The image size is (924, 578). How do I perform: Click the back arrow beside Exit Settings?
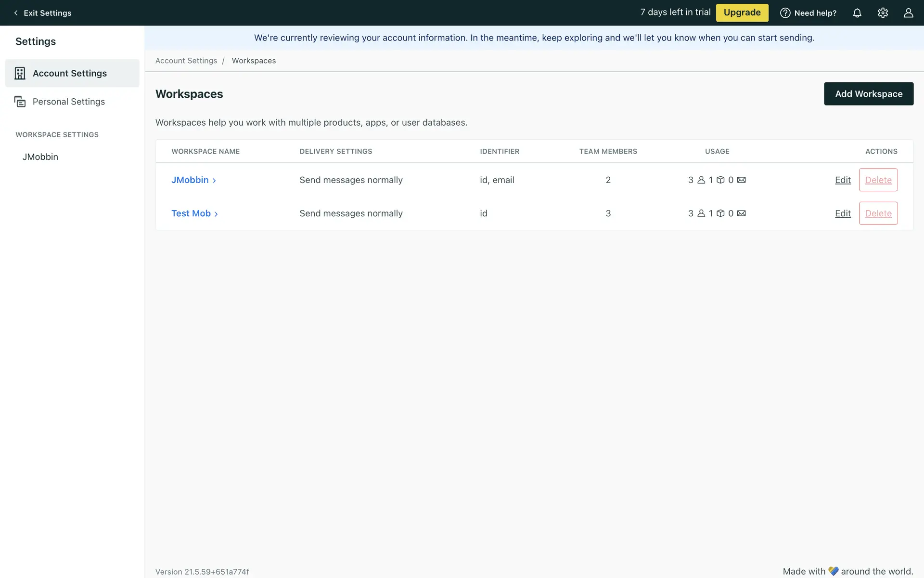coord(16,13)
